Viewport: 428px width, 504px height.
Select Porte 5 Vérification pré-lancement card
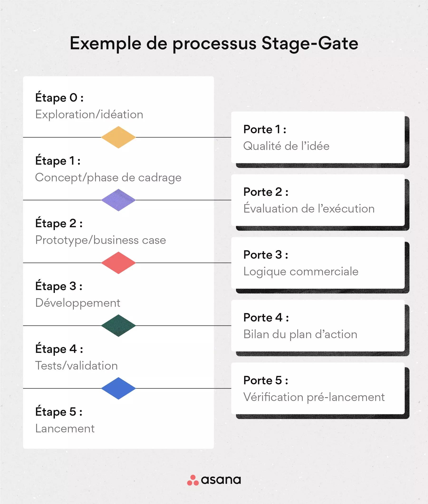pos(317,388)
